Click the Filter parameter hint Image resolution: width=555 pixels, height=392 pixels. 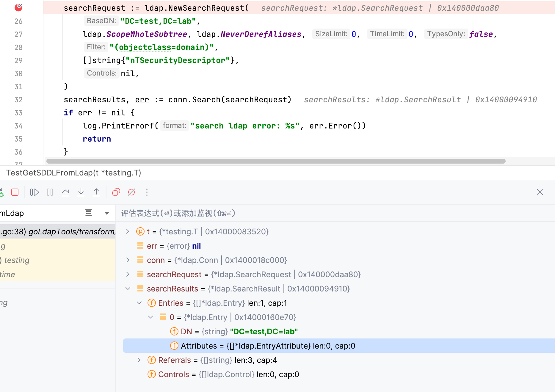tap(96, 47)
